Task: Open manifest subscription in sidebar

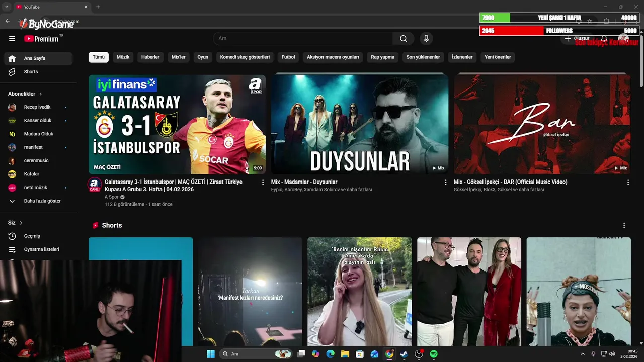Action: [38, 147]
